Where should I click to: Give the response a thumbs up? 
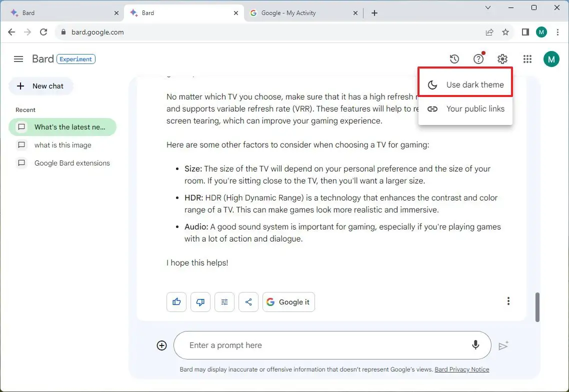176,301
